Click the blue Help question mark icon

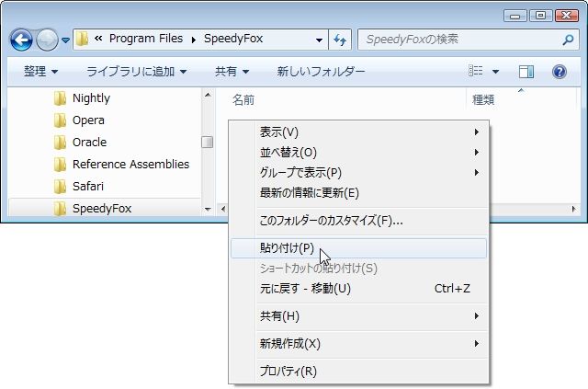[560, 72]
